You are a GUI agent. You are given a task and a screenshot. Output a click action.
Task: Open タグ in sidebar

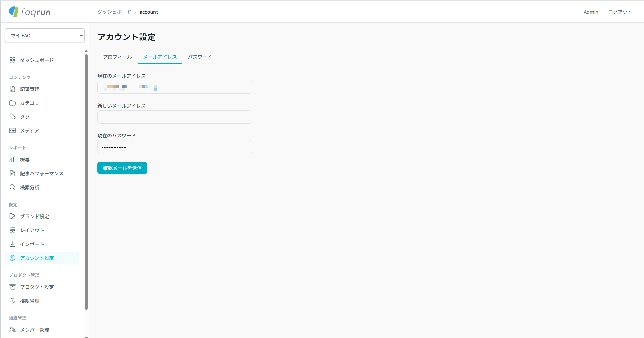point(42,117)
